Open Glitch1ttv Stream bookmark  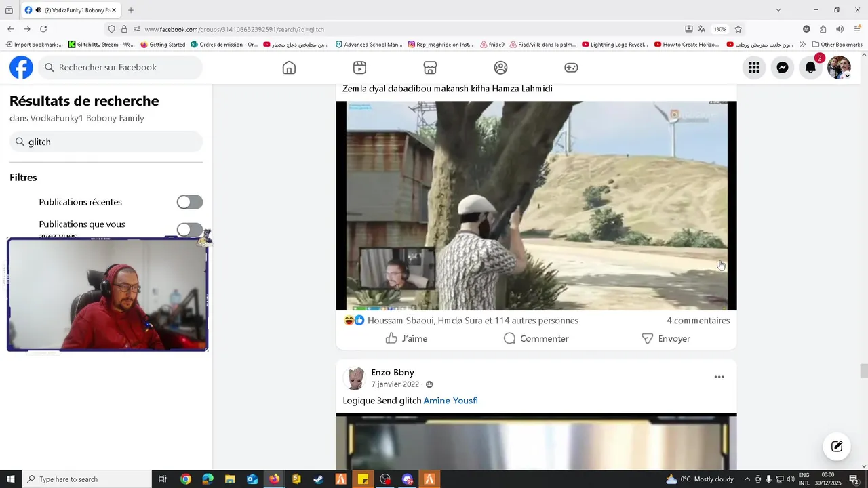(101, 45)
